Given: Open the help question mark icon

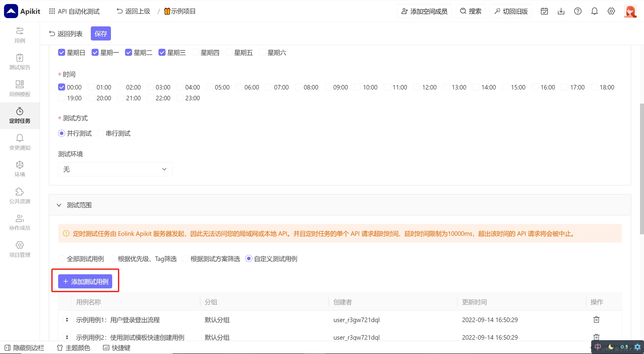Looking at the screenshot, I should (578, 11).
